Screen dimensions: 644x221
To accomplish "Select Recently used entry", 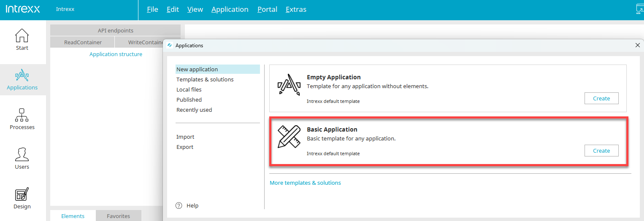I will (x=194, y=110).
